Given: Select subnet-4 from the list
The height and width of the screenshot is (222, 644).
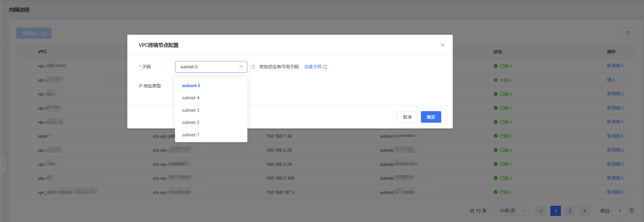Looking at the screenshot, I should [191, 98].
